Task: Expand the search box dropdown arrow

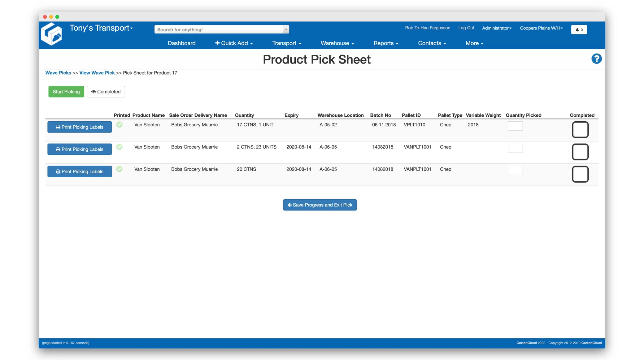Action: (x=286, y=29)
